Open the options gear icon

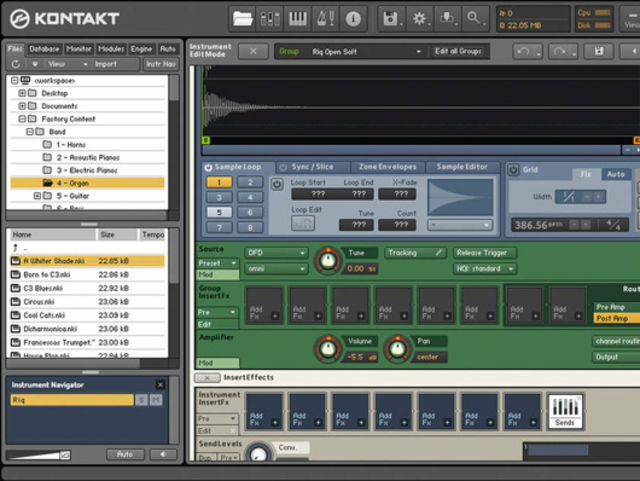point(420,18)
